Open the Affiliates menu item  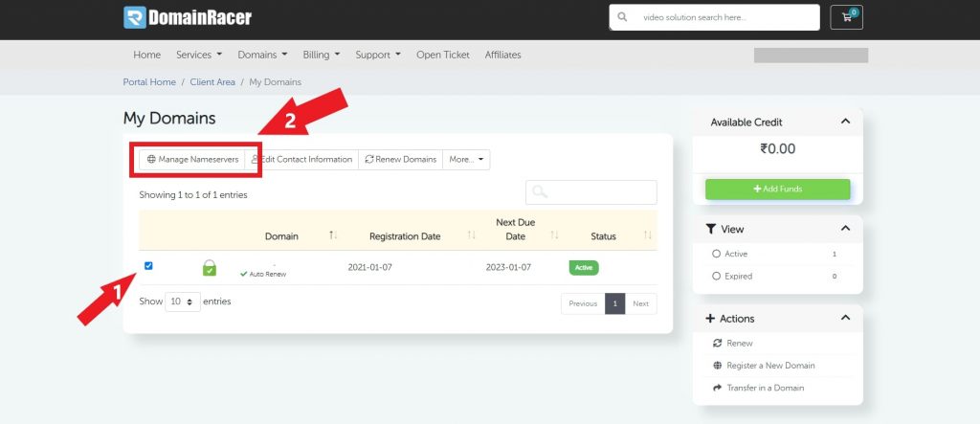502,55
